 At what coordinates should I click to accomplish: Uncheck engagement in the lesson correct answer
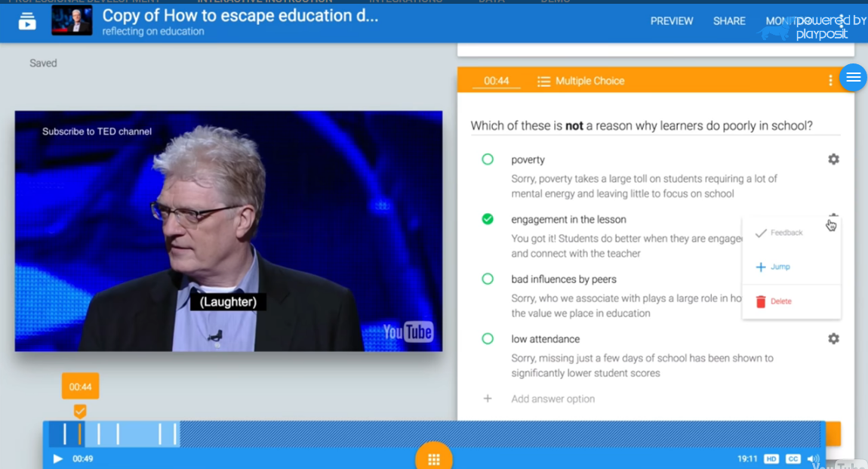(x=488, y=219)
